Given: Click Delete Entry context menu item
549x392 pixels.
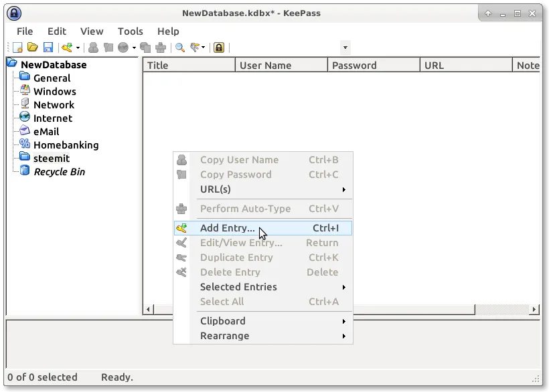Looking at the screenshot, I should pos(263,272).
